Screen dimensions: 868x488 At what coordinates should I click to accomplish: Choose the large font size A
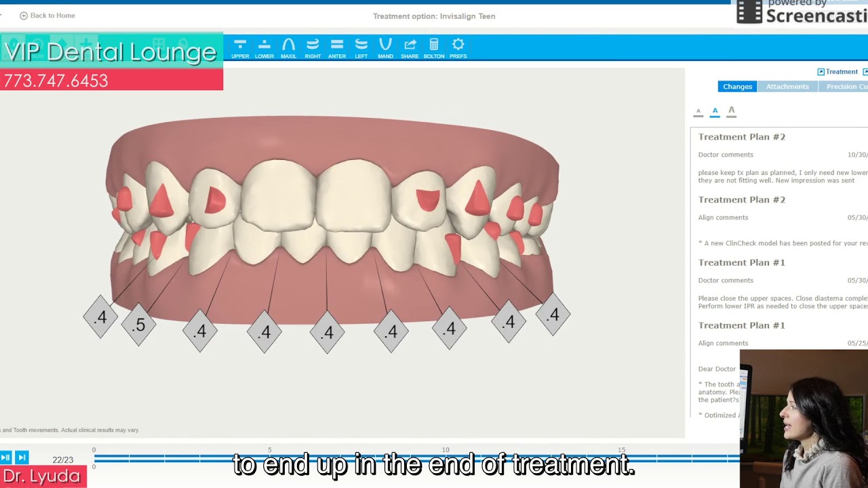point(731,110)
